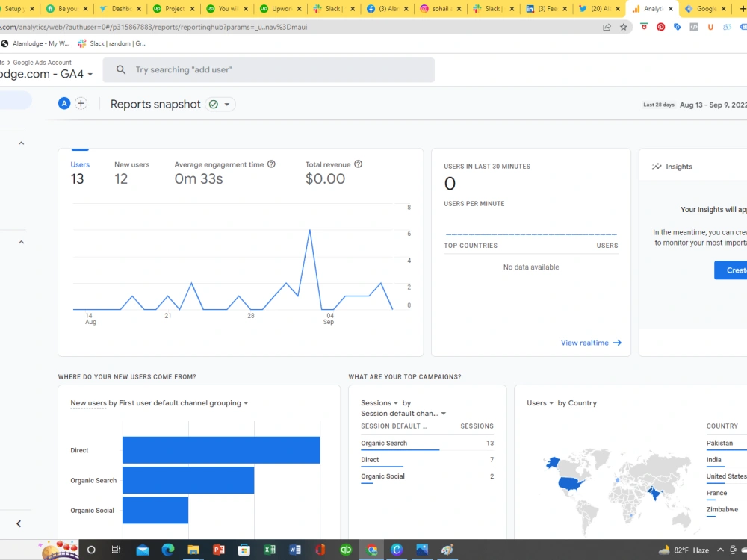Open the Slack random bookmark

point(113,43)
